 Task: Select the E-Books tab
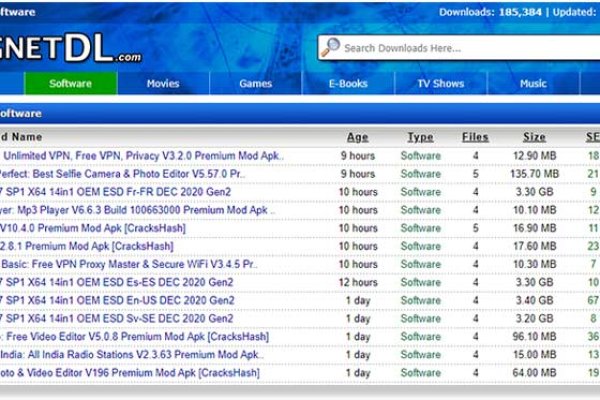[348, 84]
